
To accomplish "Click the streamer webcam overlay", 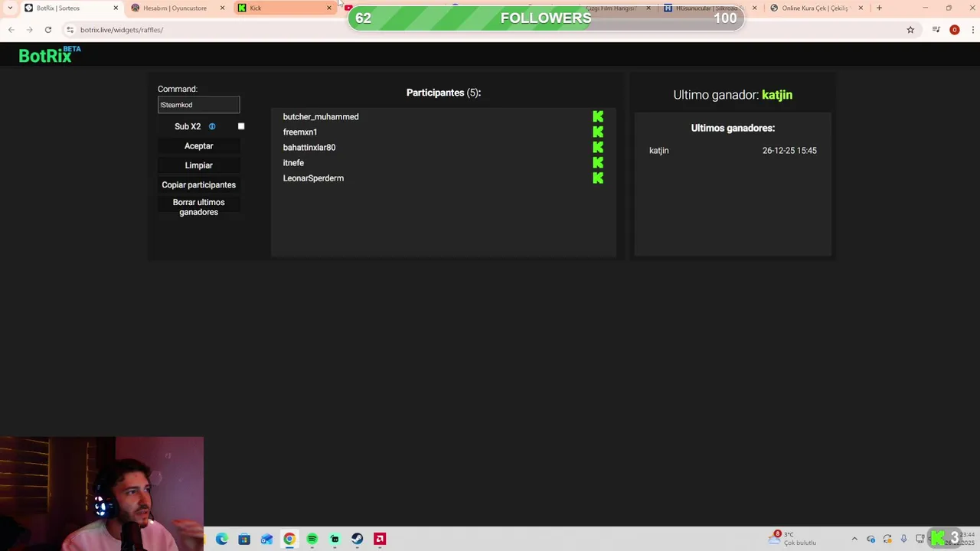I will pos(102,494).
